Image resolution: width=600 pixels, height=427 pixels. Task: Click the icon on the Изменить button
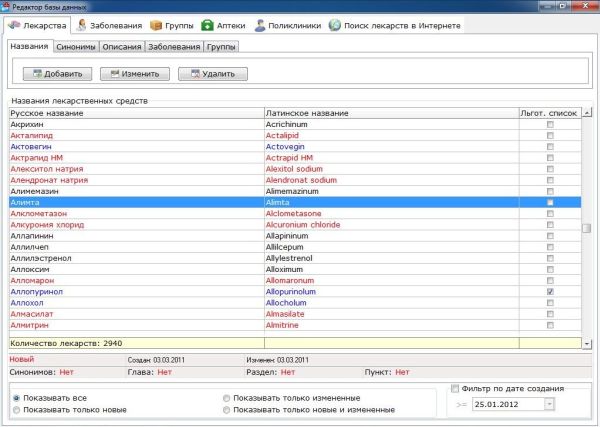click(115, 74)
